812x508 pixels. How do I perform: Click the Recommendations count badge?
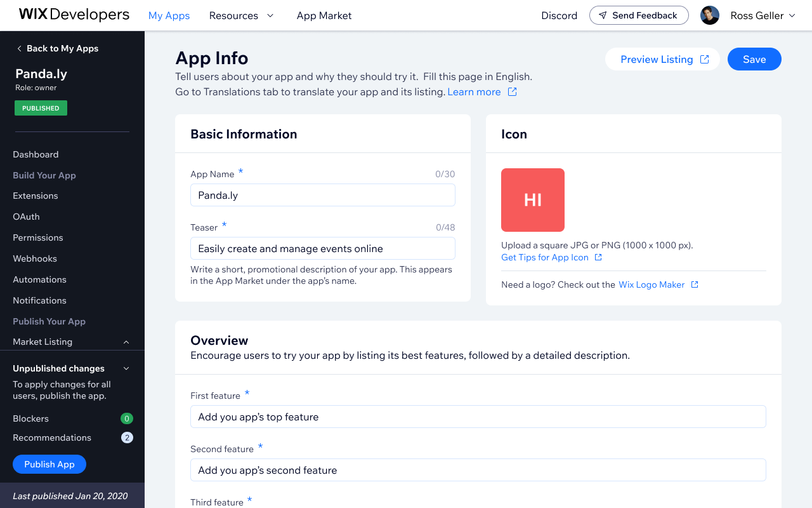tap(127, 438)
